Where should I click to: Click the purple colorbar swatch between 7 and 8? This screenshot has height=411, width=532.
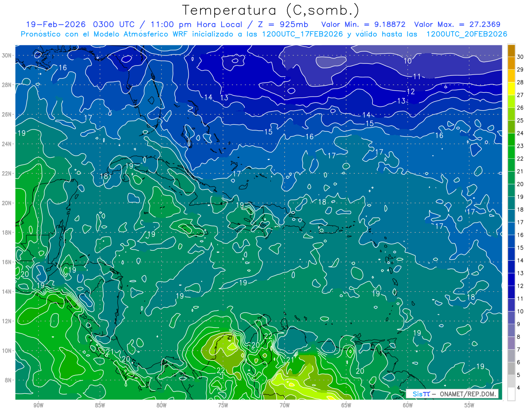pos(511,343)
